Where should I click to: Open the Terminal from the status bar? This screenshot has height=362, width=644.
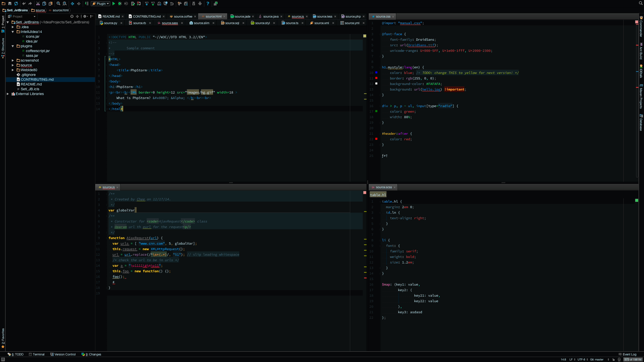37,354
